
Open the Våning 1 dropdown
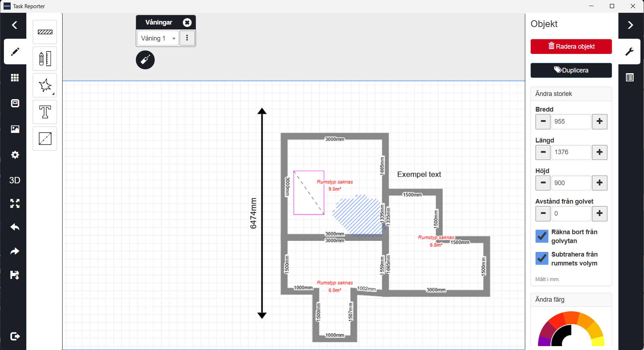point(158,38)
